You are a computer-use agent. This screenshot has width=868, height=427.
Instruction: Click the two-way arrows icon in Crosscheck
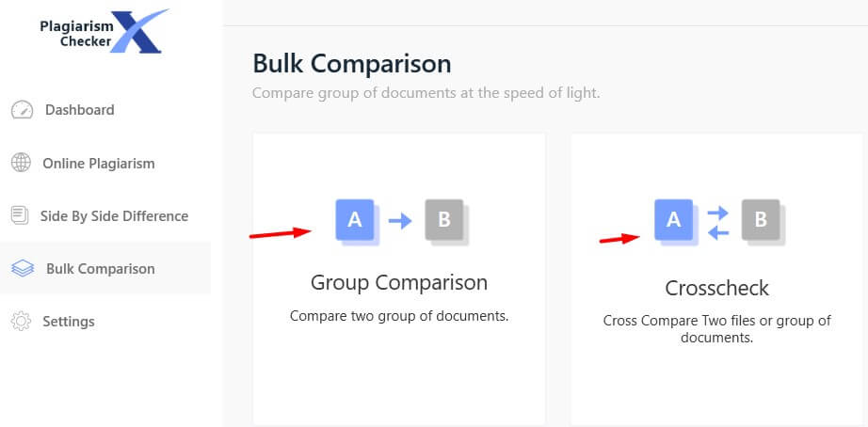(718, 223)
